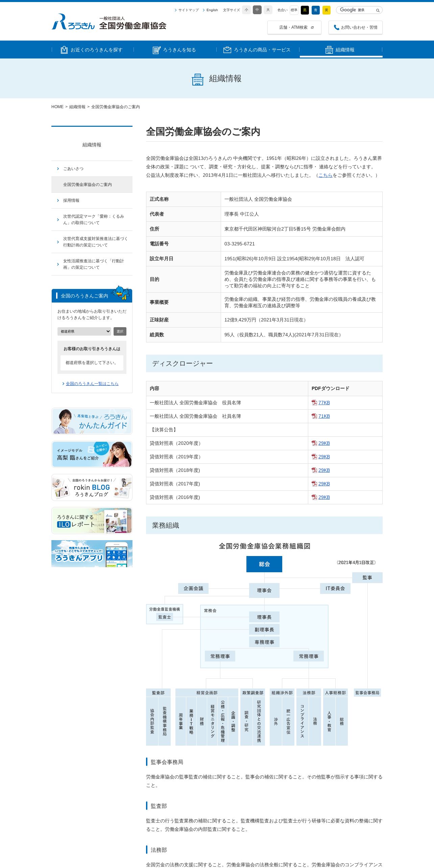Screen dimensions: 434x868
Task: Click the phone icon on the inquiries button
Action: coord(336,27)
